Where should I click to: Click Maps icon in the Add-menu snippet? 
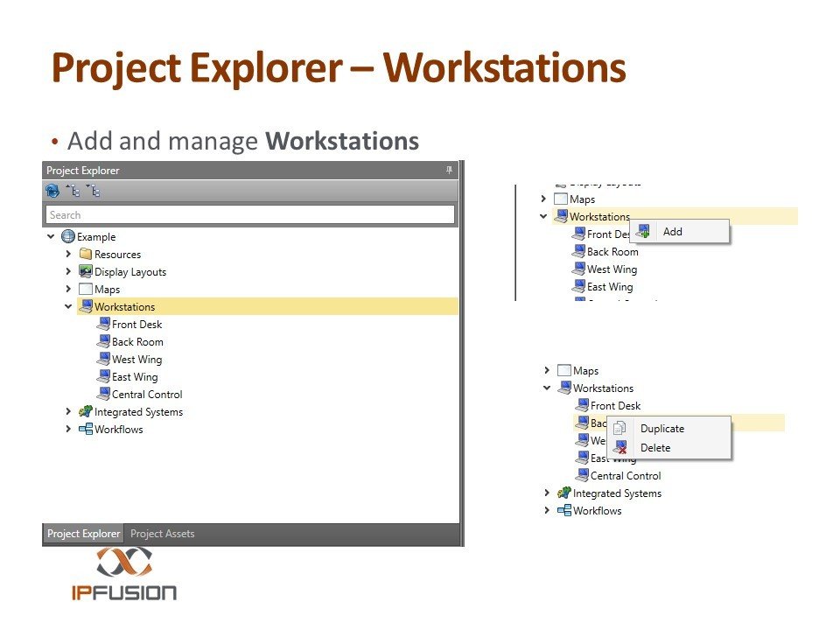pos(560,199)
